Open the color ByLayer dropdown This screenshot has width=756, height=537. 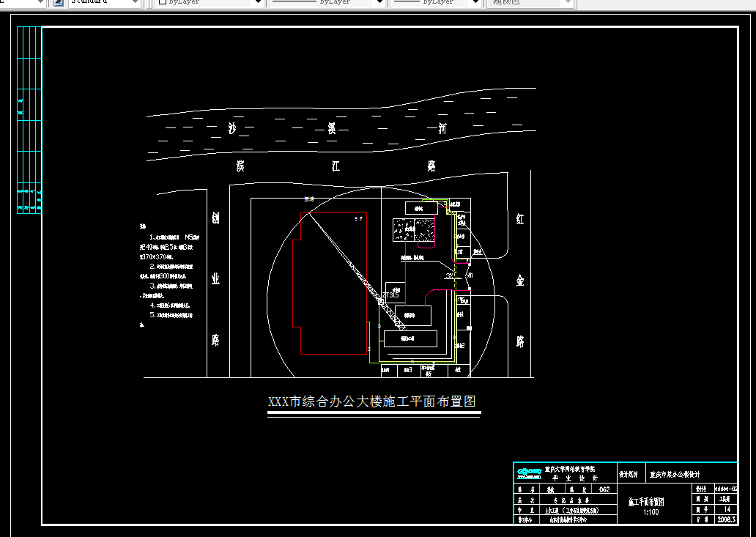pos(257,2)
